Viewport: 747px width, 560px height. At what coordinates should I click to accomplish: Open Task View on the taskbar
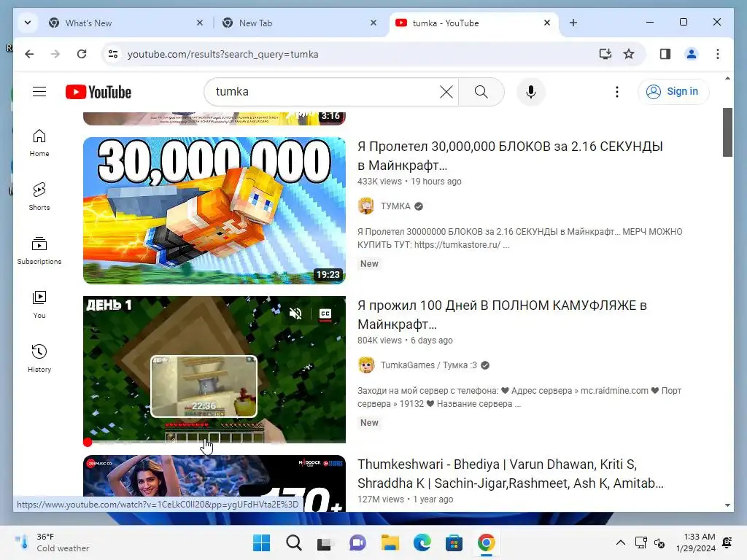pos(325,542)
